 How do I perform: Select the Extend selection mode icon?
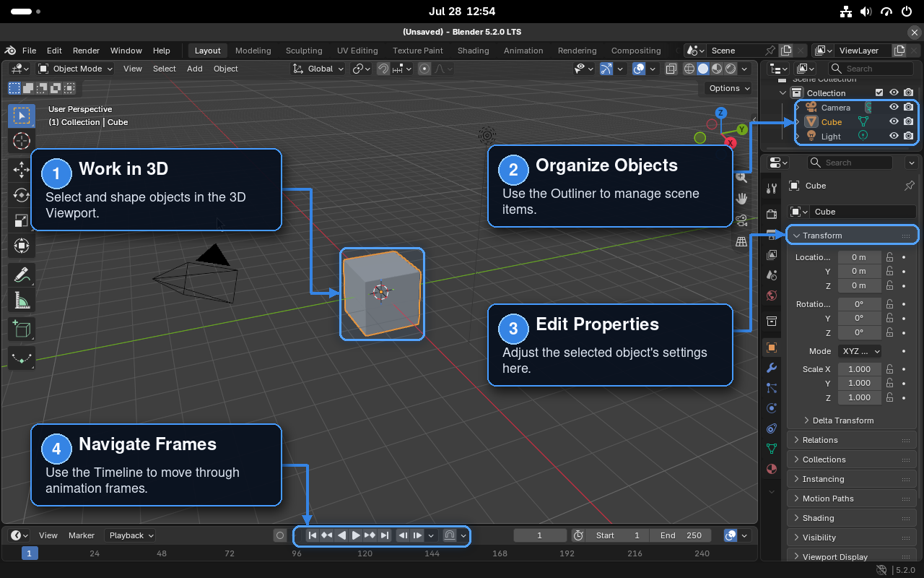(x=28, y=88)
